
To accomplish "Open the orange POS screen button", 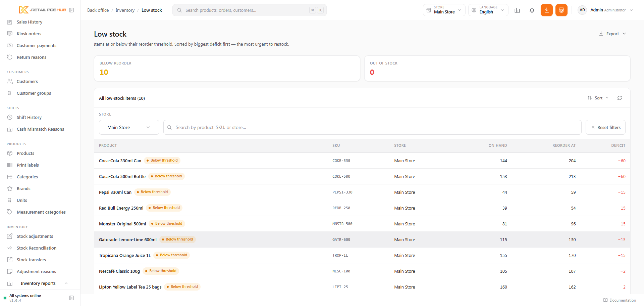I will [561, 10].
